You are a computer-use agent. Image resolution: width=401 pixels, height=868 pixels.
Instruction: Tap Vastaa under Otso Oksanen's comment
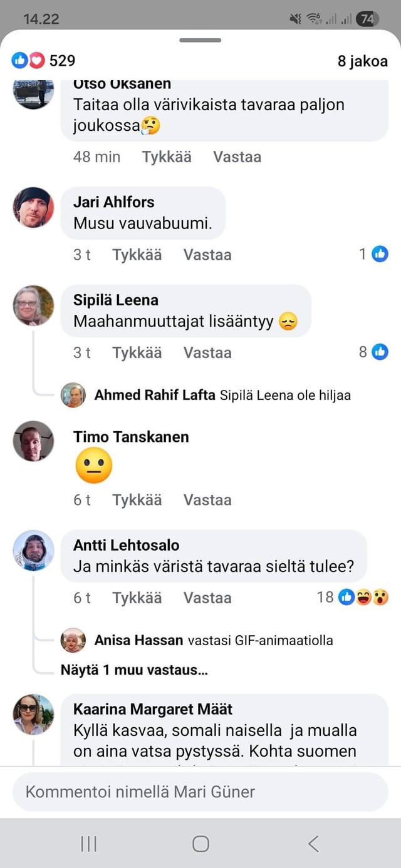tap(237, 157)
